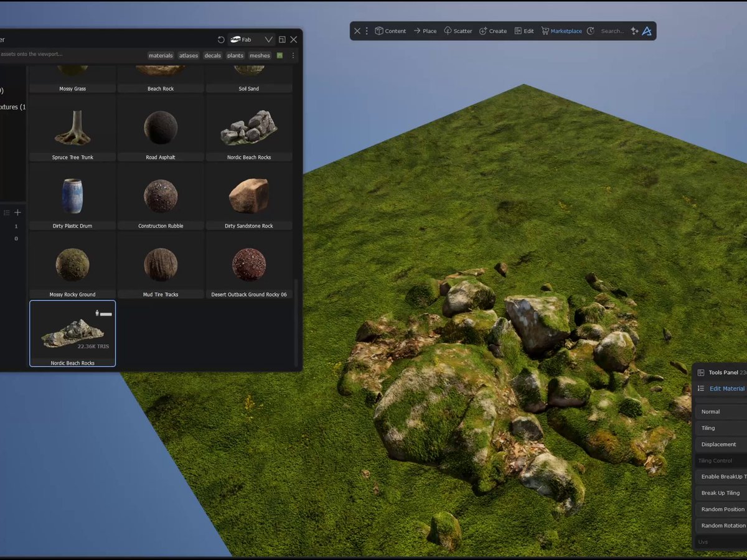This screenshot has width=747, height=560.
Task: Click the Random Rotation setting
Action: coord(721,526)
